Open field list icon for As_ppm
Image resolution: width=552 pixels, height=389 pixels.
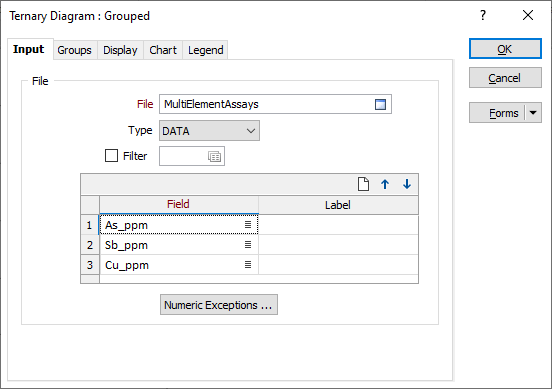tap(248, 225)
